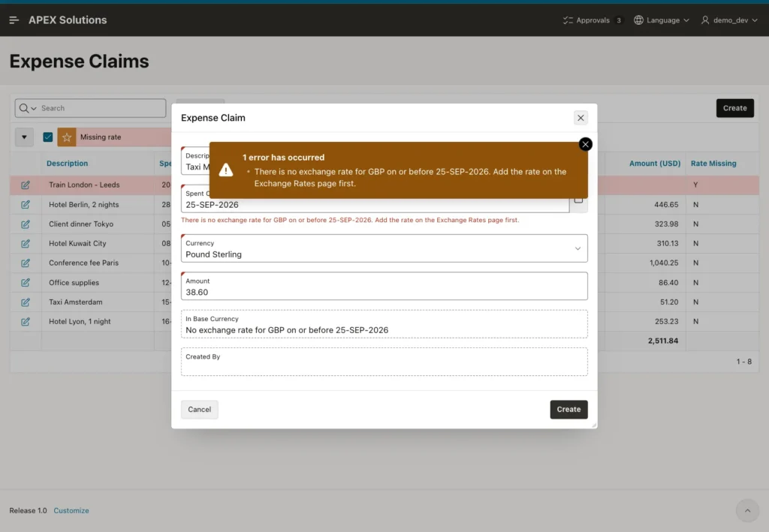Focus the report Search field
769x532 pixels.
pos(102,108)
